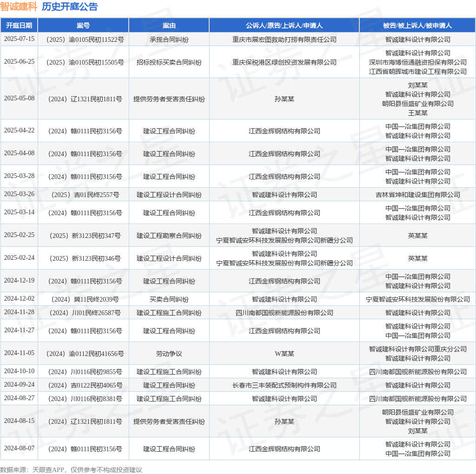This screenshot has height=474, width=476.
Task: Click 招标投标买卖合同纠纷 cause cell
Action: 169,62
